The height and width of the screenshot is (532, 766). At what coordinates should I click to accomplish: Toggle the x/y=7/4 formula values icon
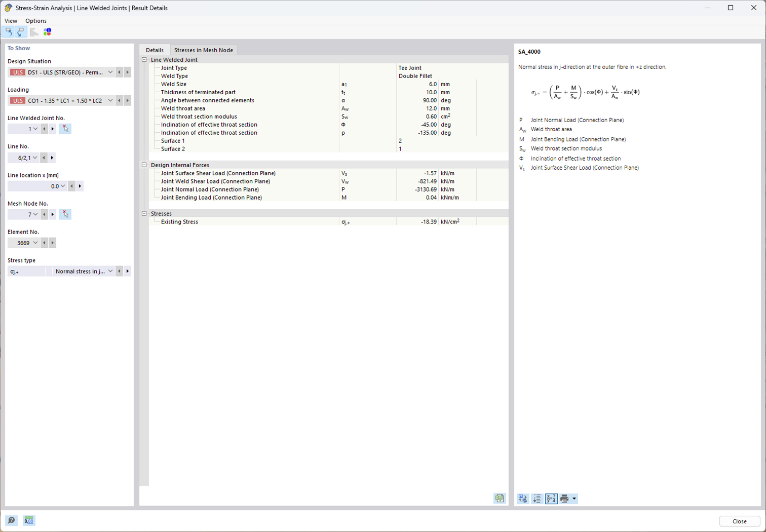click(x=551, y=499)
